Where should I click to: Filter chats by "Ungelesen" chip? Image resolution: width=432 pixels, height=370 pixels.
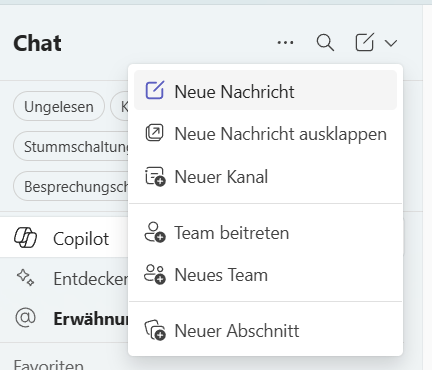pos(59,106)
